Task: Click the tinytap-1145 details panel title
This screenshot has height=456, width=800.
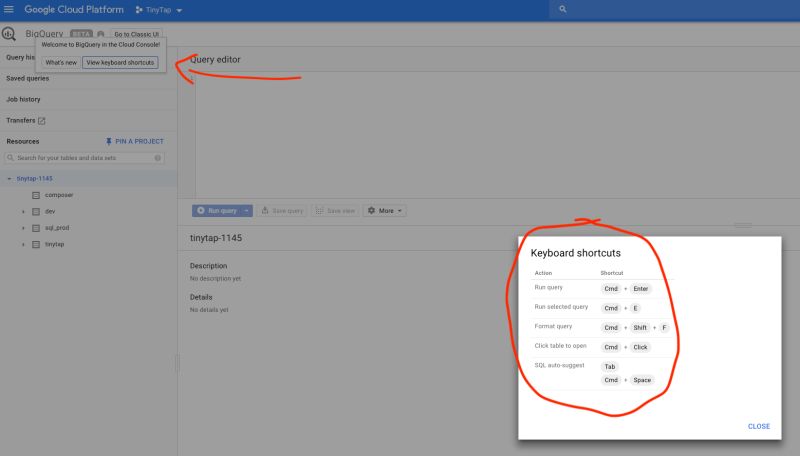Action: 216,238
